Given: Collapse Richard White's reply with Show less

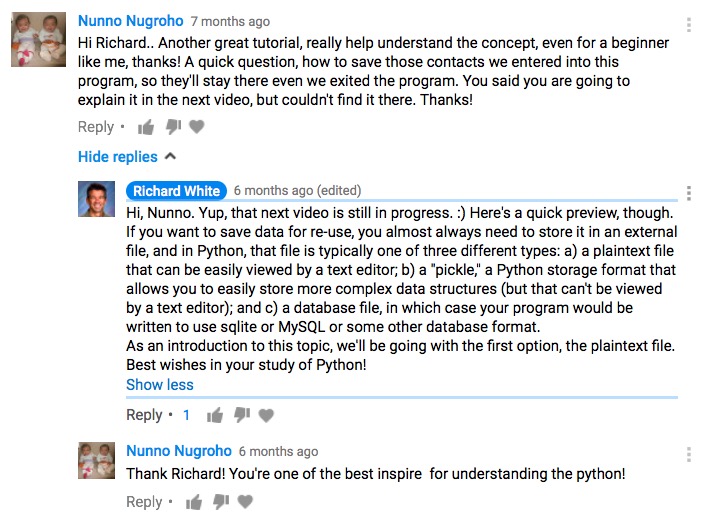Looking at the screenshot, I should pos(160,384).
